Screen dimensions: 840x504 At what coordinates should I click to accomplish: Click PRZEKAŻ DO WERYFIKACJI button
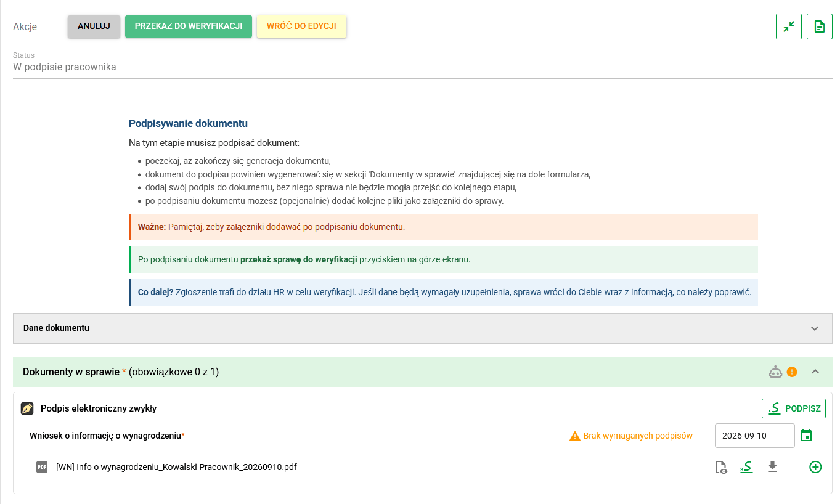[189, 26]
